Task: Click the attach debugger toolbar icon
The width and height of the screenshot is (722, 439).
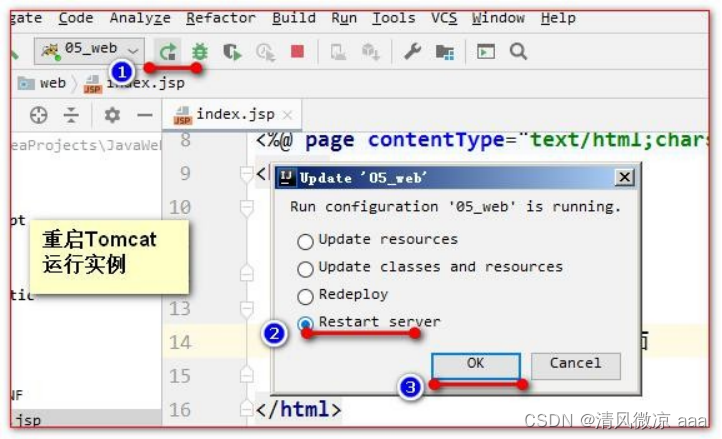Action: pos(338,52)
